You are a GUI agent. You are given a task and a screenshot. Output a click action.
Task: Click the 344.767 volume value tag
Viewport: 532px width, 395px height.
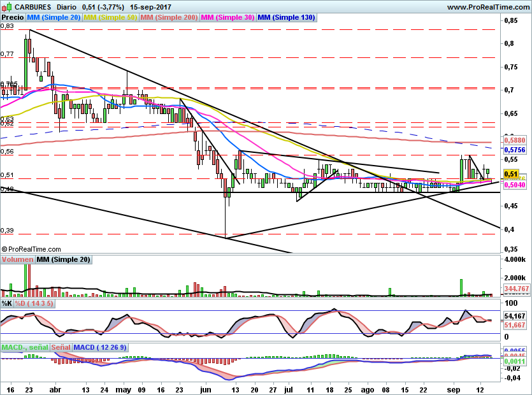pyautogui.click(x=517, y=289)
